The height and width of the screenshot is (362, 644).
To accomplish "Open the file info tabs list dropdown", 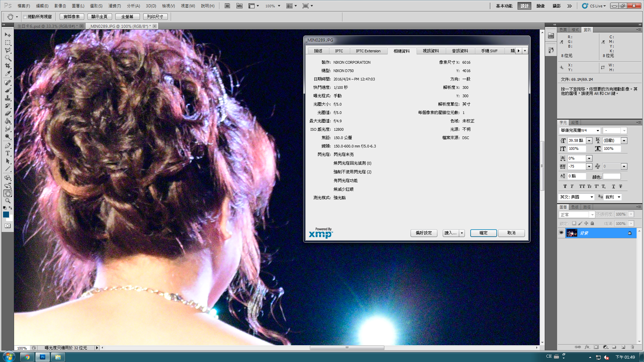I will (x=525, y=51).
